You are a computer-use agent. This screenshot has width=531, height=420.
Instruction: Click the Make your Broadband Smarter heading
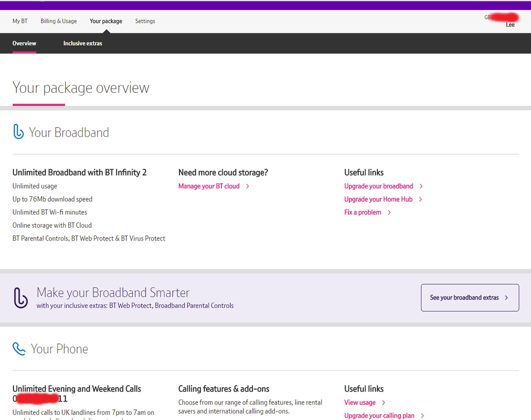coord(113,293)
